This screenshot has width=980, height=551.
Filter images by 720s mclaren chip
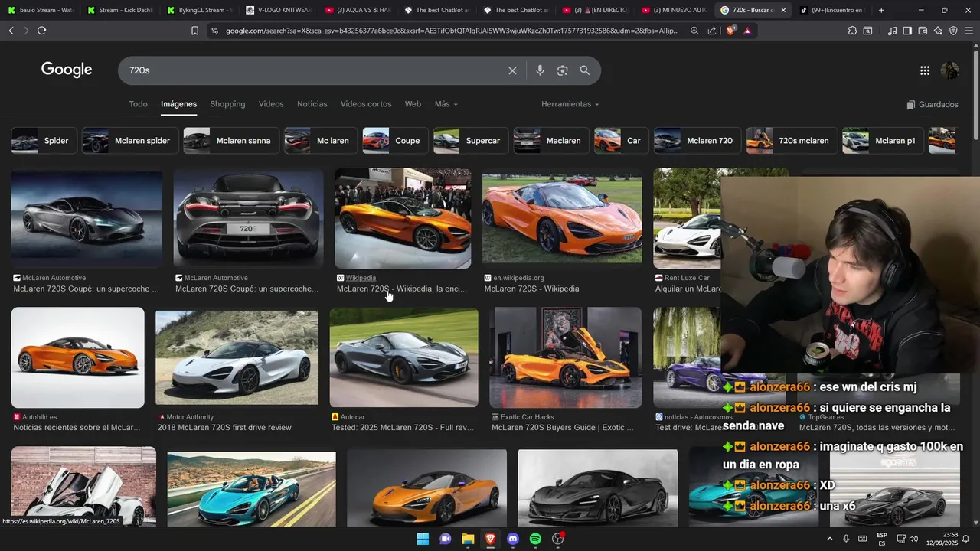tap(791, 141)
